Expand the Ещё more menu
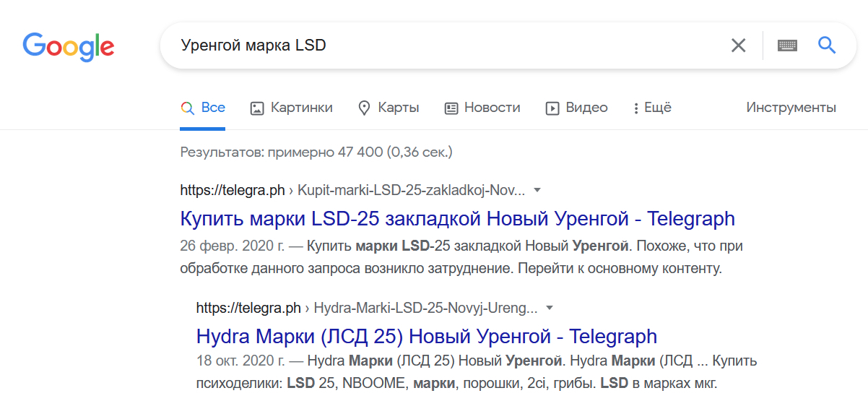The image size is (868, 401). point(652,108)
